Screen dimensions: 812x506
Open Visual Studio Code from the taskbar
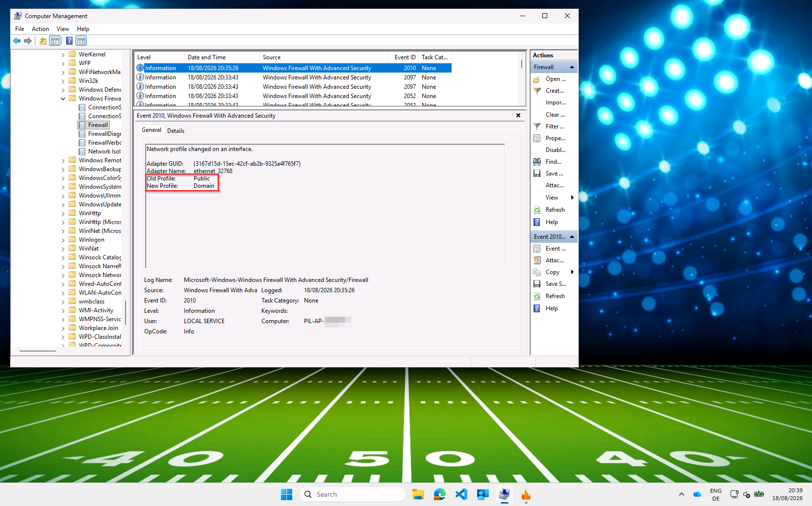[461, 494]
